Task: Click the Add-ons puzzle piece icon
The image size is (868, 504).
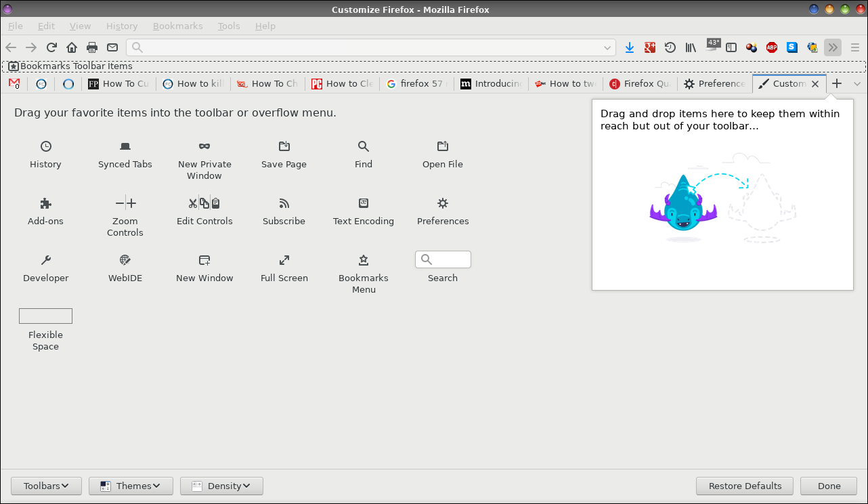Action: tap(45, 203)
